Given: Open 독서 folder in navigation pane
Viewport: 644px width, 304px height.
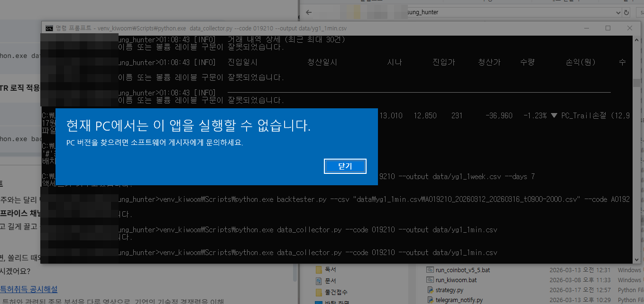Looking at the screenshot, I should 331,269.
